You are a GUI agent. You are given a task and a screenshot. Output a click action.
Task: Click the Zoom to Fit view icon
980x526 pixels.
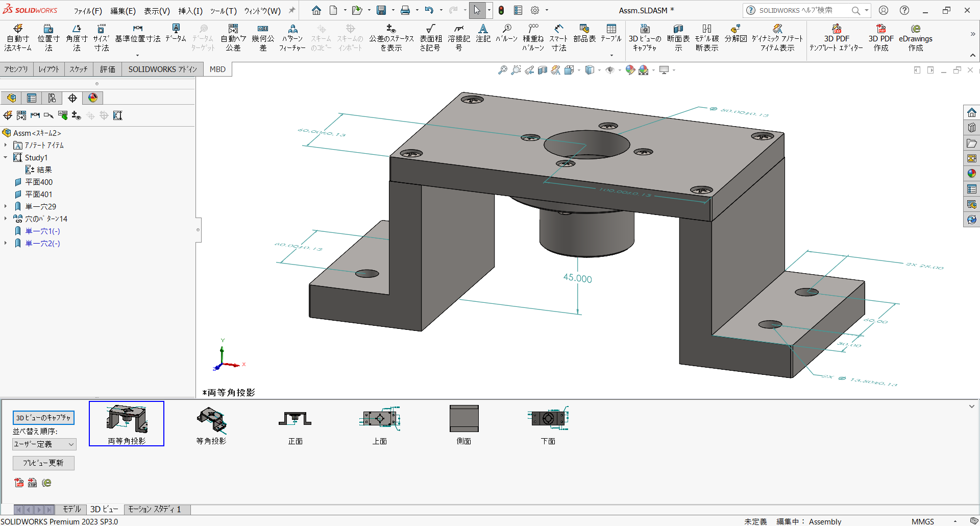[x=503, y=70]
